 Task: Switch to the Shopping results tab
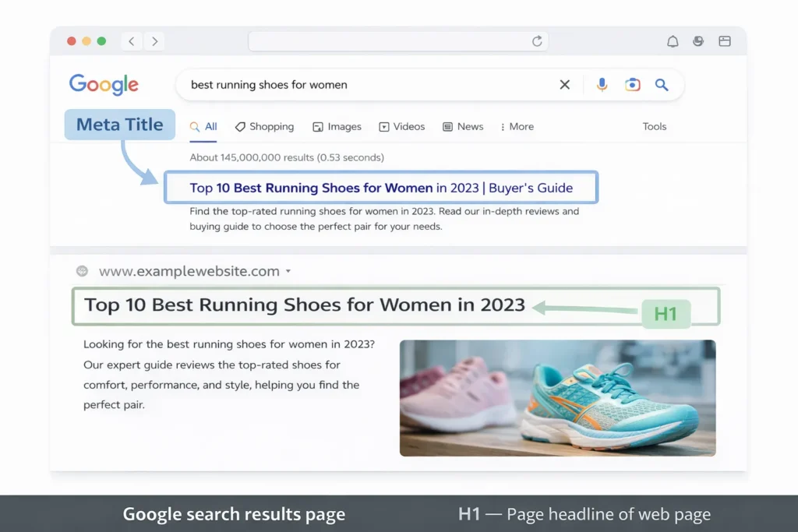pyautogui.click(x=264, y=127)
